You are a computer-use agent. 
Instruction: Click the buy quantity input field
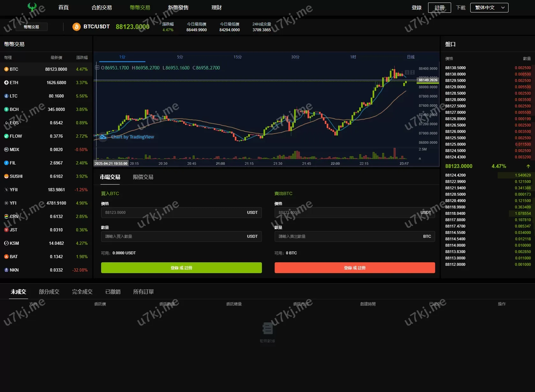tap(174, 236)
